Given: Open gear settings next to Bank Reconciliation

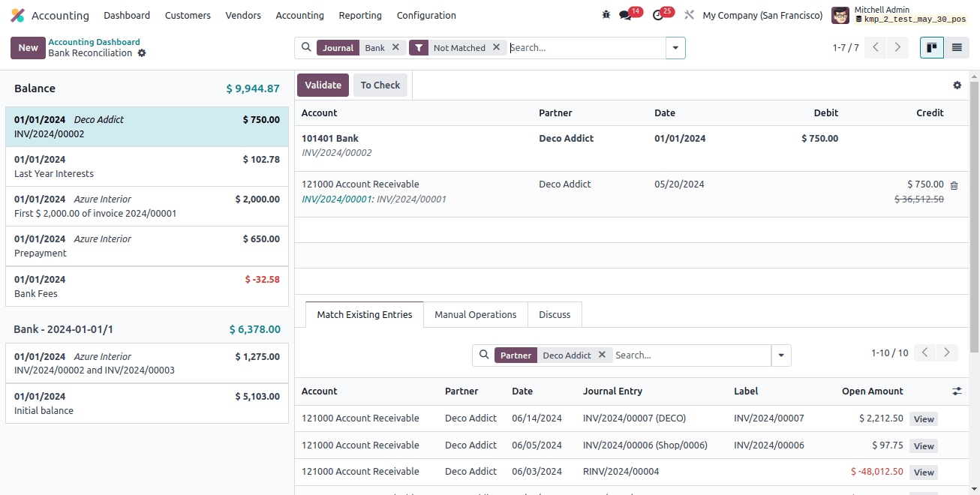Looking at the screenshot, I should 142,53.
